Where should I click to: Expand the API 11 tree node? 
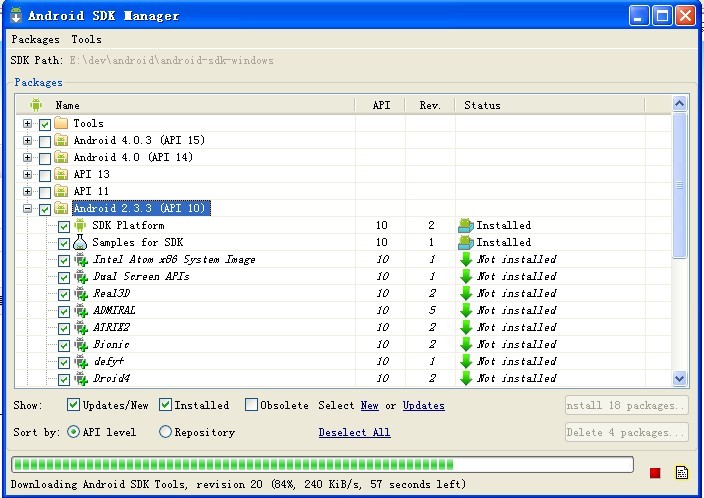pyautogui.click(x=27, y=192)
